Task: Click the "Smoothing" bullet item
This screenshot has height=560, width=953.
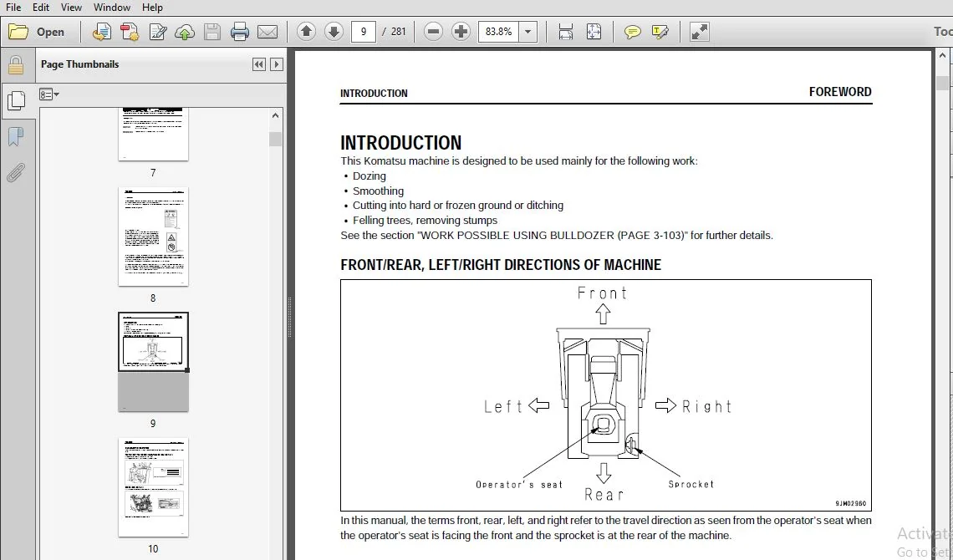Action: click(x=378, y=191)
